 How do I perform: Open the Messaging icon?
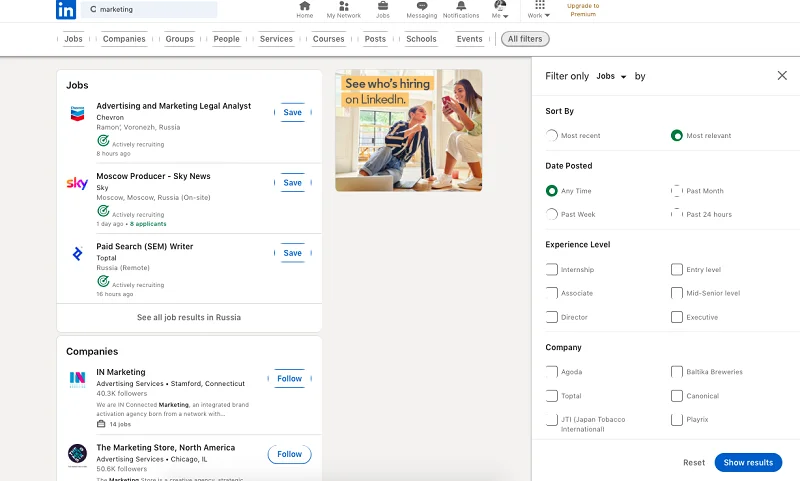tap(422, 6)
